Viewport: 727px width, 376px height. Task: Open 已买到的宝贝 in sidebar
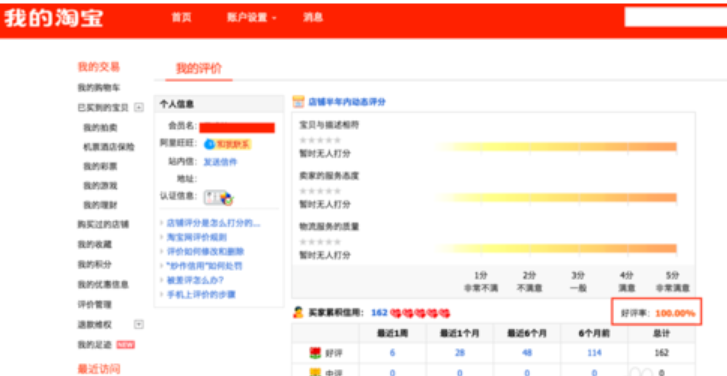pyautogui.click(x=103, y=108)
